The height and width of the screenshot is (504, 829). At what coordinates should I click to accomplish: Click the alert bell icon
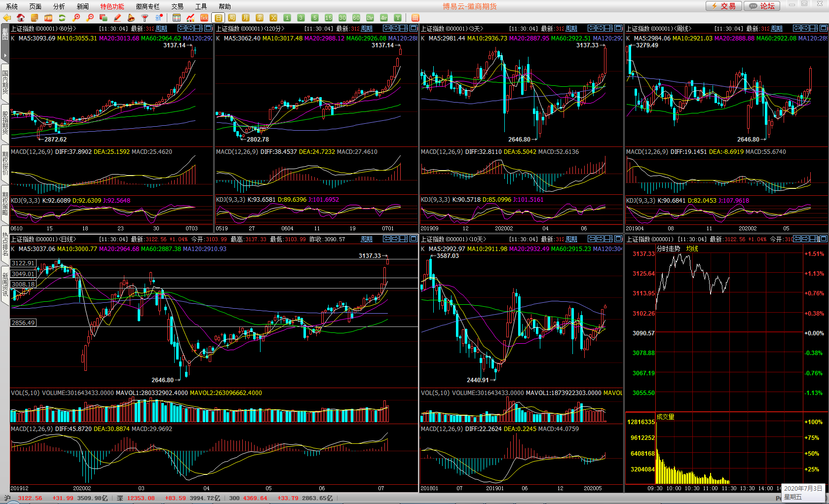tap(131, 18)
